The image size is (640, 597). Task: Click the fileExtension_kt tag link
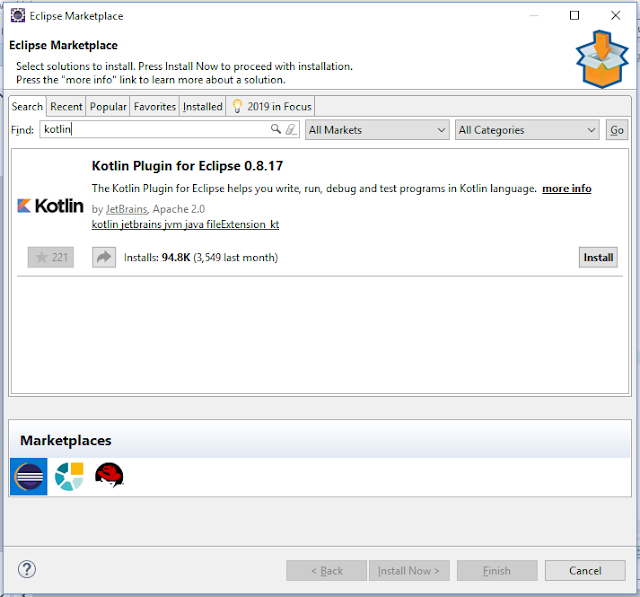click(x=242, y=224)
